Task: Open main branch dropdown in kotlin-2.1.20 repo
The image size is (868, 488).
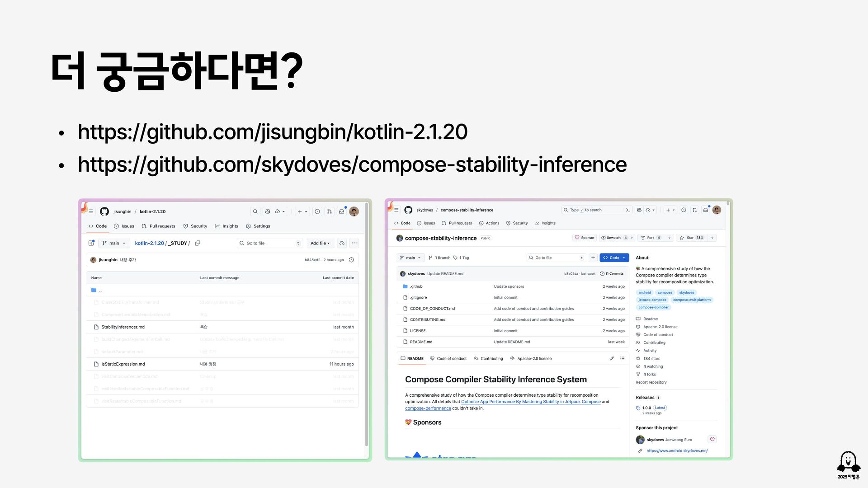Action: 114,243
